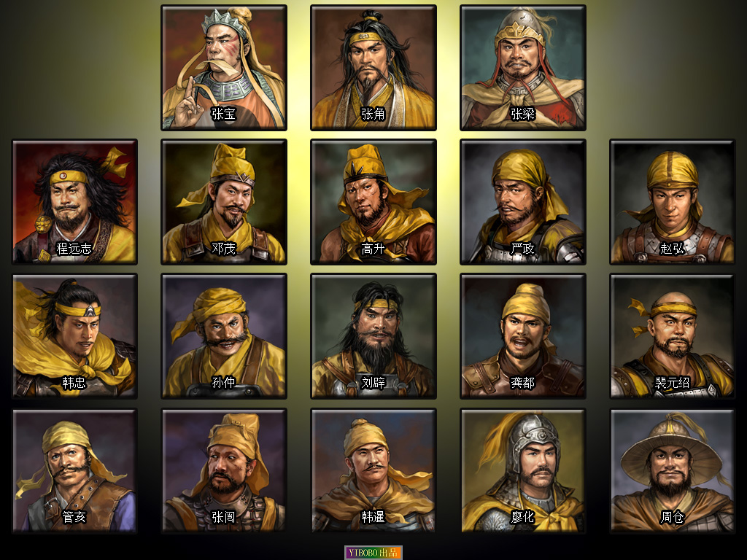Click the YIBOBO出品 badge

coord(373,553)
